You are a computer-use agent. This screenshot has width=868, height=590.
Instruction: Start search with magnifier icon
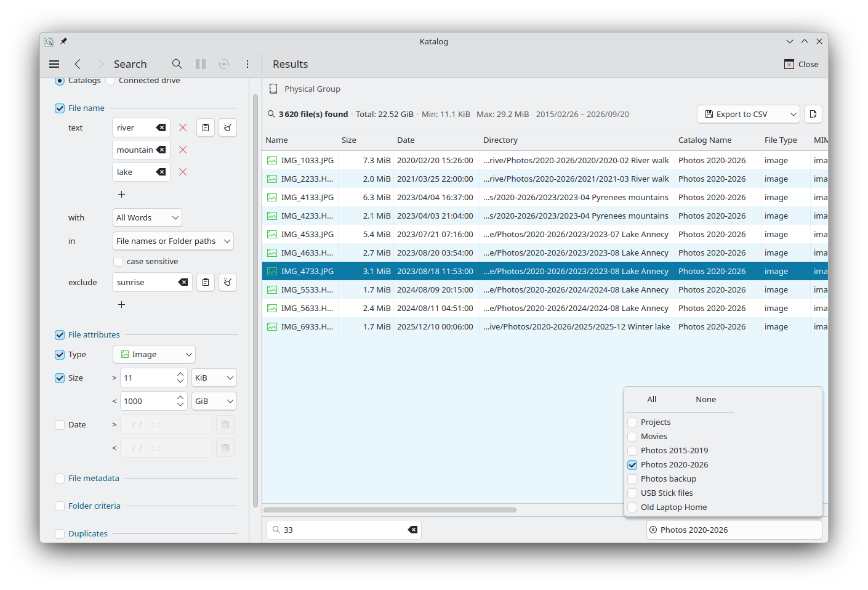[177, 64]
